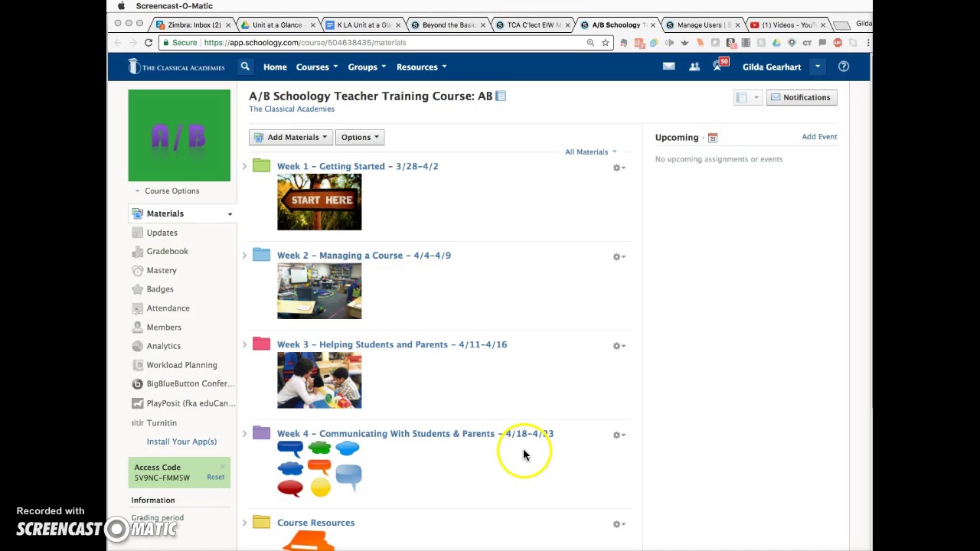Screen dimensions: 980x551
Task: Click the Week 1 folder gear icon
Action: point(619,168)
